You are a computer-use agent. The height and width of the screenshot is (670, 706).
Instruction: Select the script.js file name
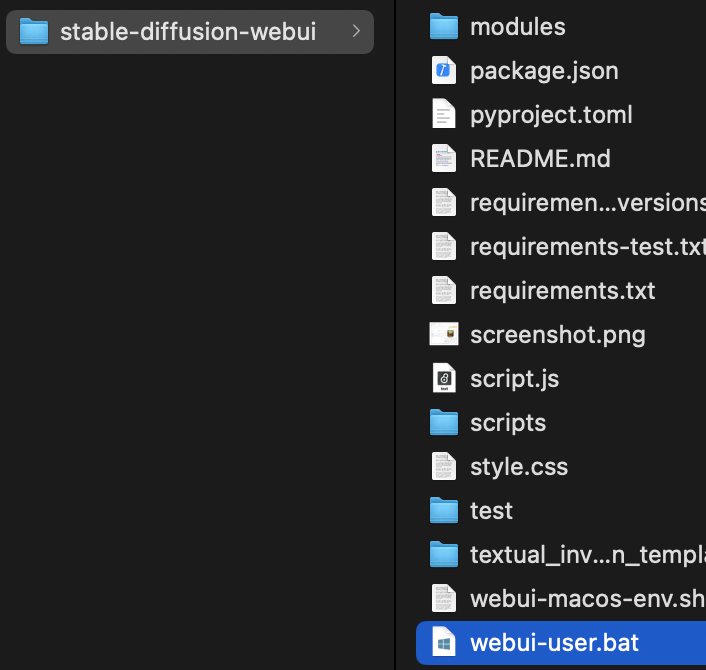click(x=515, y=379)
